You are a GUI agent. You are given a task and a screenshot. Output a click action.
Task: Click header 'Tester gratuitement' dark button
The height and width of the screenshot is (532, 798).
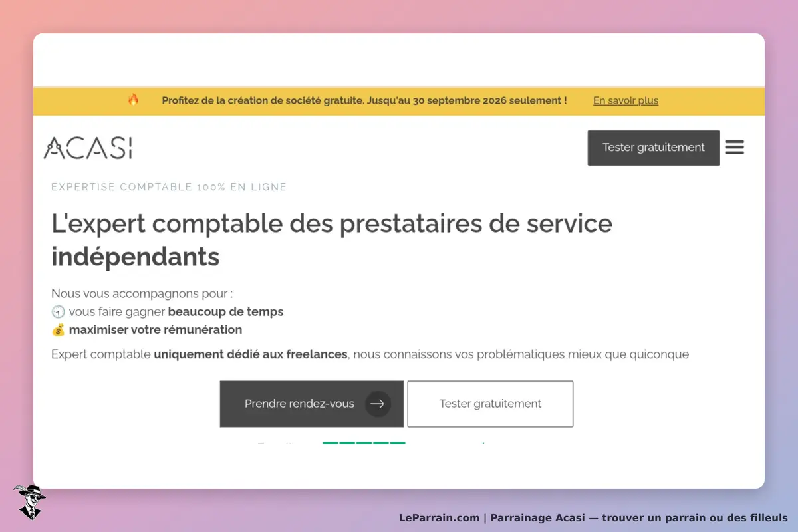654,148
